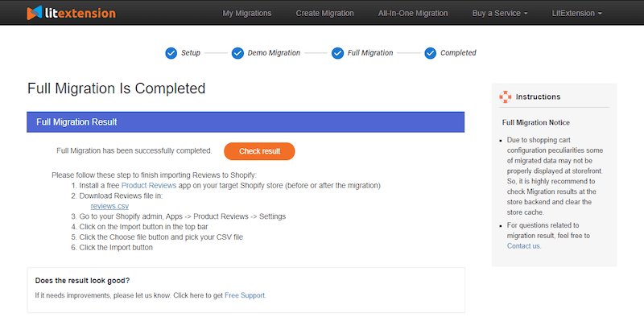Viewport: 644px width, 325px height.
Task: Open All-In-One Migration page
Action: (413, 13)
